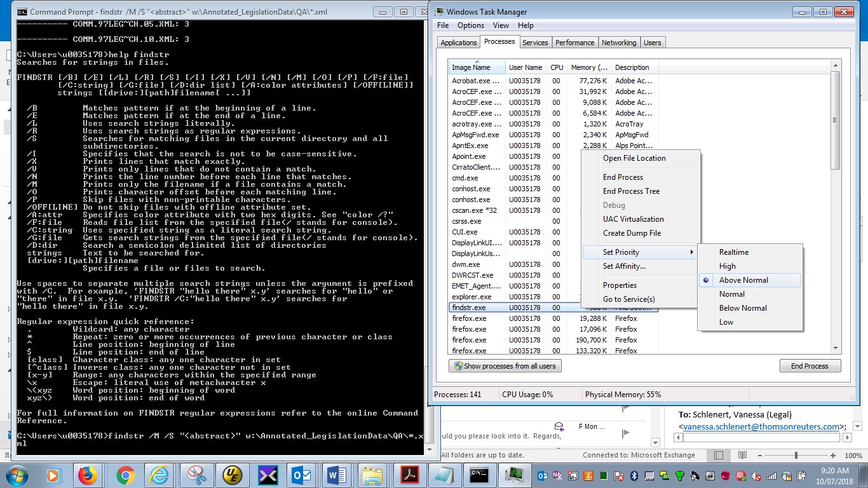Enable Show processes from all users

(505, 365)
